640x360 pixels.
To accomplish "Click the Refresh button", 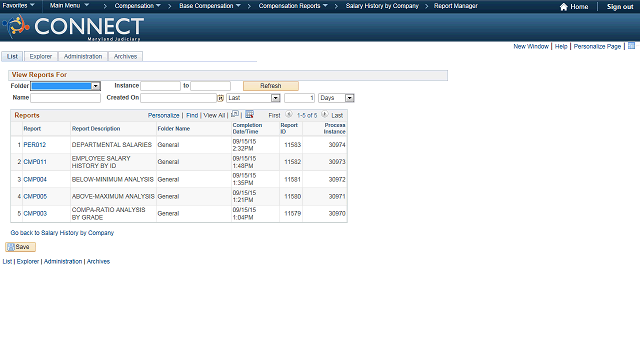I will [271, 86].
